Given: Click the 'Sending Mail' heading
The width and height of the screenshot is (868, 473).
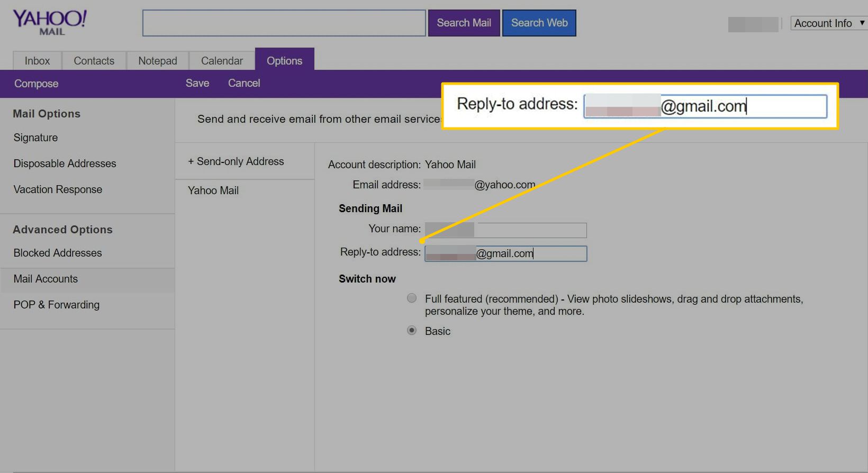Looking at the screenshot, I should [x=370, y=208].
